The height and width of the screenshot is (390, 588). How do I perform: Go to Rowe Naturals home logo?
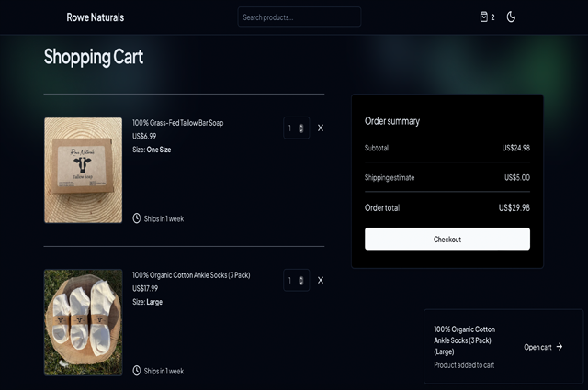pyautogui.click(x=95, y=17)
